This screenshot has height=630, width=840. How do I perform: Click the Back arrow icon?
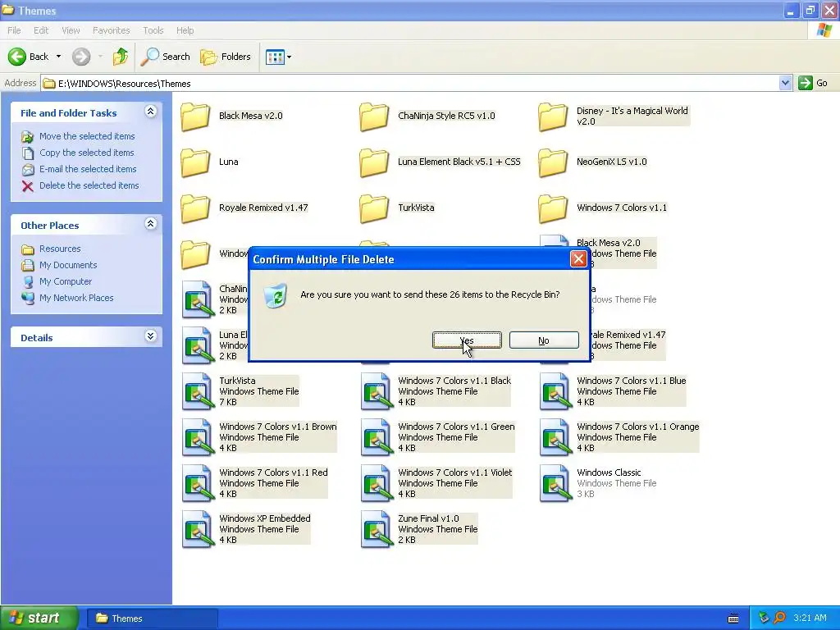[17, 57]
